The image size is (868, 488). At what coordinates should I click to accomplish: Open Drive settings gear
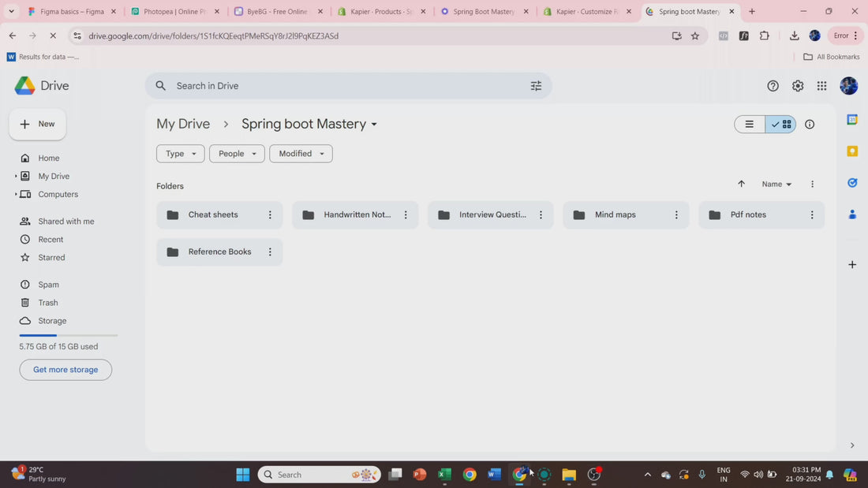click(797, 86)
